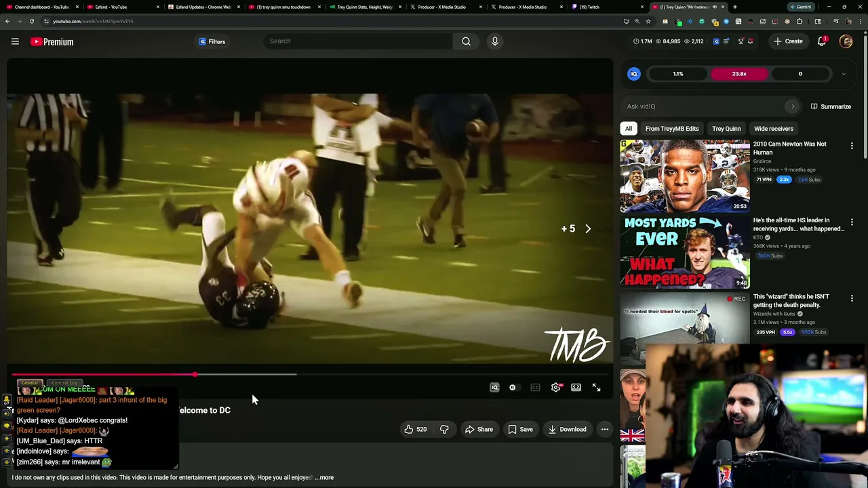868x488 pixels.
Task: Select the Wide receivers chip
Action: click(774, 129)
